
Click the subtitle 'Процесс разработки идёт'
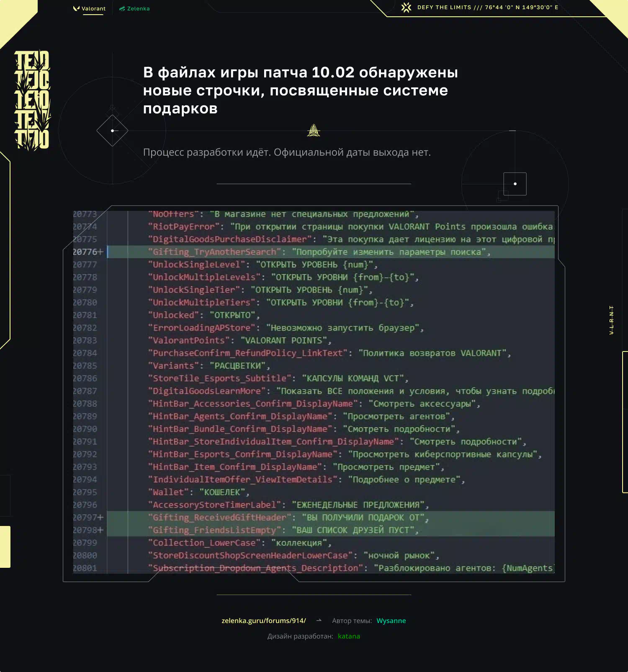(x=287, y=152)
